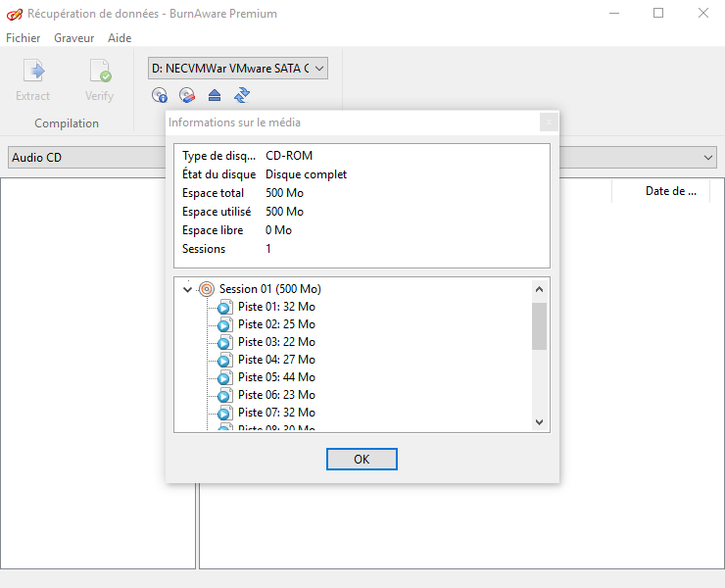Click the Date column header

pos(670,191)
